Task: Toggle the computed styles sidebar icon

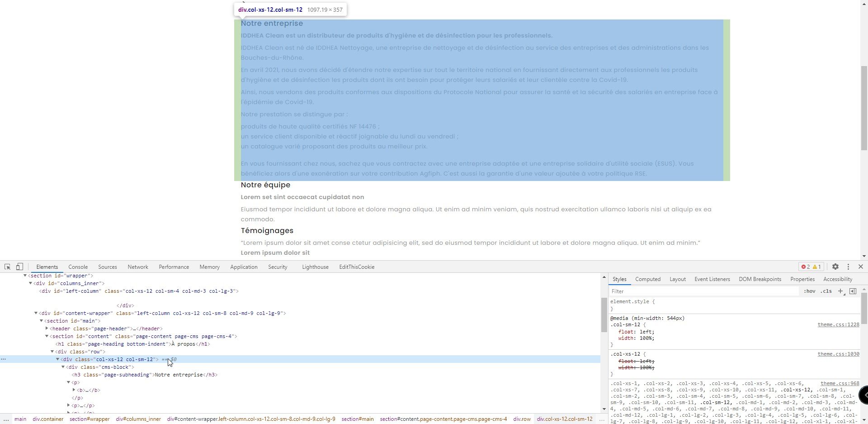Action: pos(853,291)
